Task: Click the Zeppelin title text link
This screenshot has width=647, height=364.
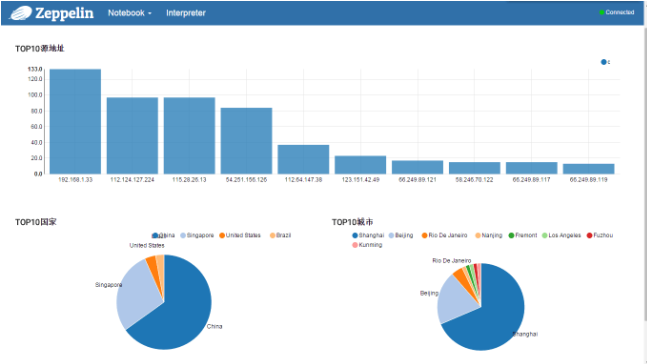Action: click(x=64, y=13)
